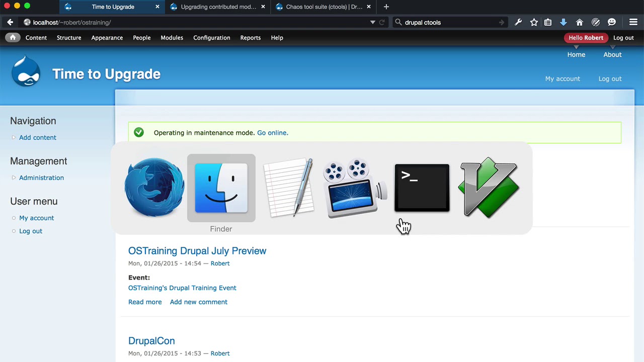Viewport: 644px width, 362px height.
Task: Open the About main menu tab
Action: (612, 54)
